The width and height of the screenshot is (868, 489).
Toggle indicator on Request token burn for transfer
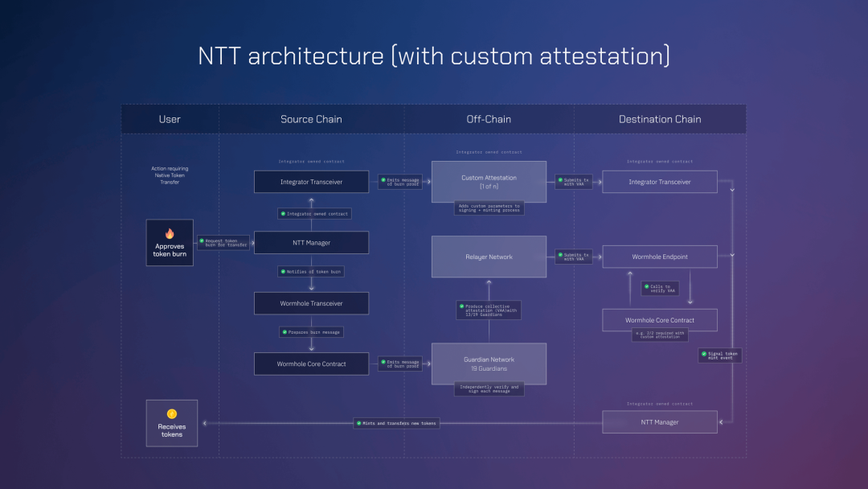point(202,240)
